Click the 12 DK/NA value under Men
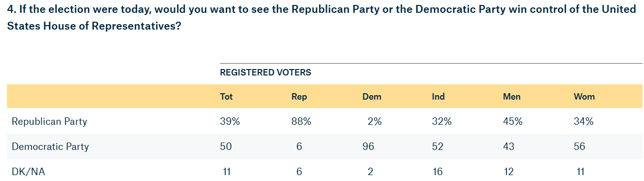Viewport: 644px width, 181px height. click(x=508, y=172)
